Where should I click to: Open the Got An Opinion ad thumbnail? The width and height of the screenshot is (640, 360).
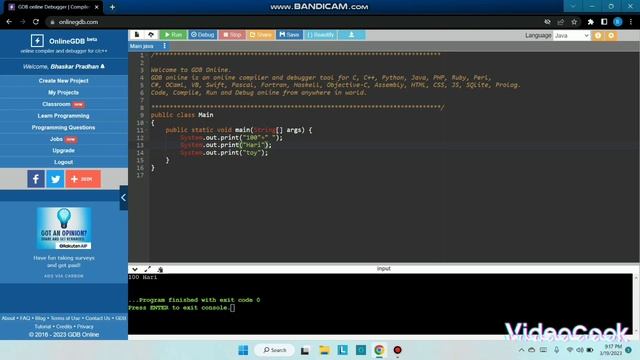click(64, 228)
